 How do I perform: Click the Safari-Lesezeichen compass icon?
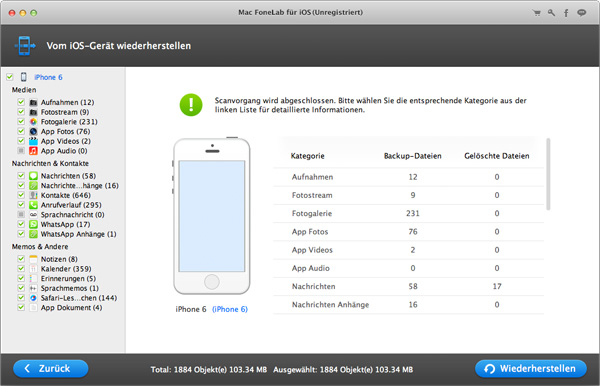click(33, 298)
